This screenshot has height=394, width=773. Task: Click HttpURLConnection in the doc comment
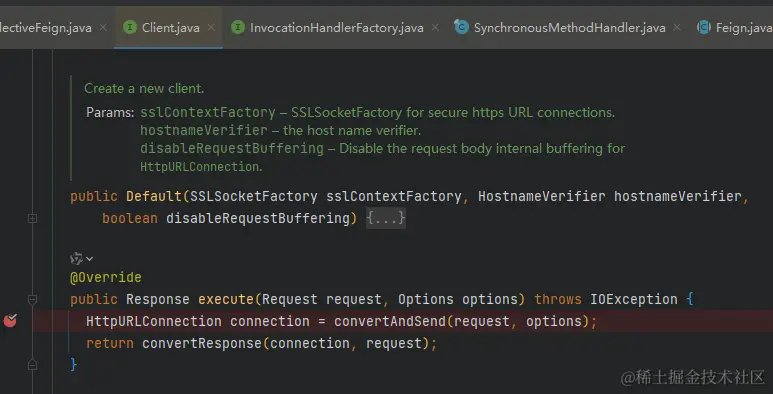(x=199, y=167)
